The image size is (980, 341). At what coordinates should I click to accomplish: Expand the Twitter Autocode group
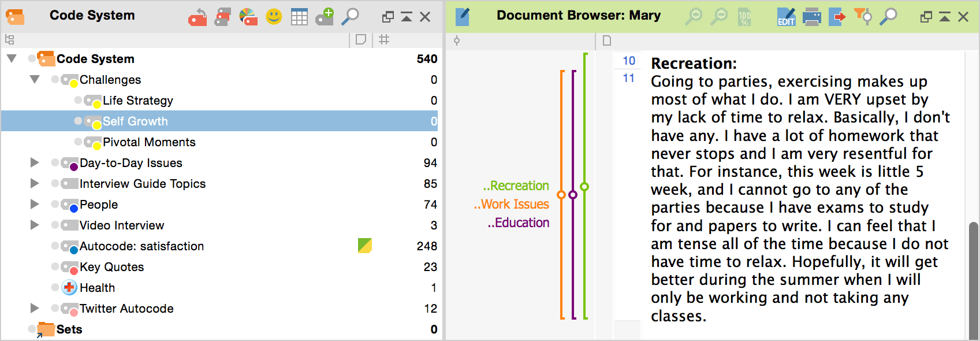point(35,308)
